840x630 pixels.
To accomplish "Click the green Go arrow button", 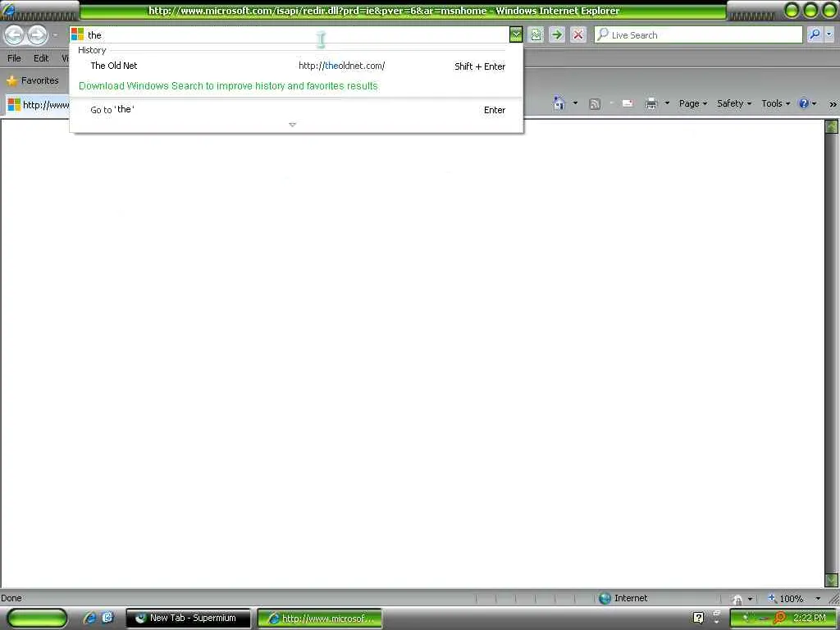I will tap(557, 34).
